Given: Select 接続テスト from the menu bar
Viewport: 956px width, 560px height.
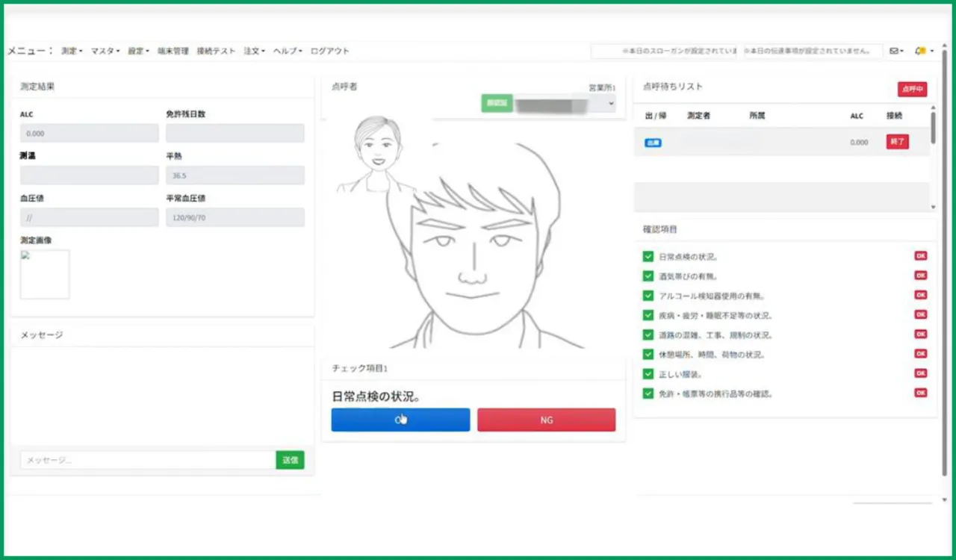Looking at the screenshot, I should pyautogui.click(x=216, y=51).
